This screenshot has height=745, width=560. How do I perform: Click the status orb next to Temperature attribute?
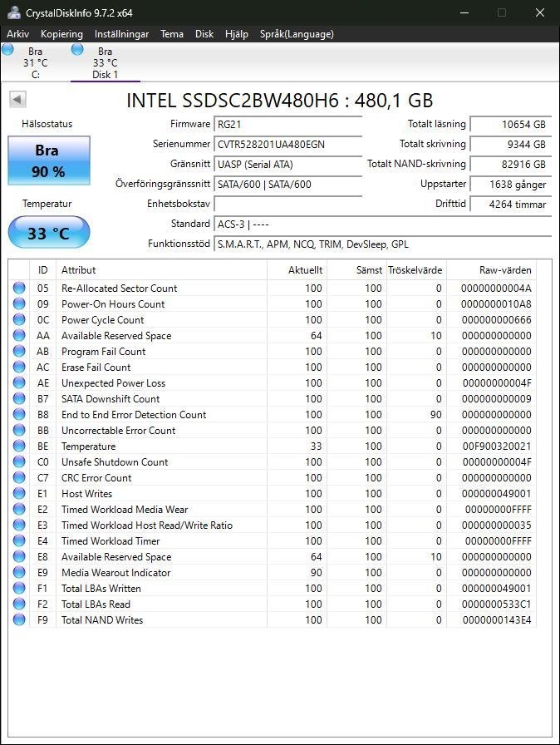[x=19, y=447]
